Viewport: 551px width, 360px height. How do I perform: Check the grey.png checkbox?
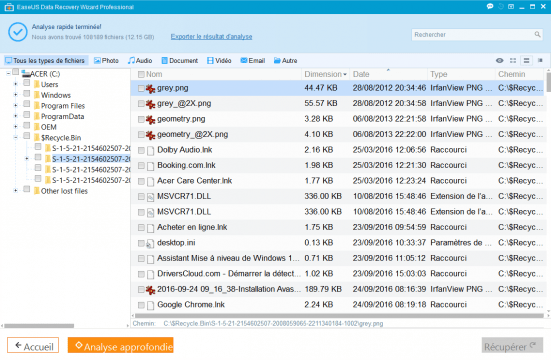[141, 88]
